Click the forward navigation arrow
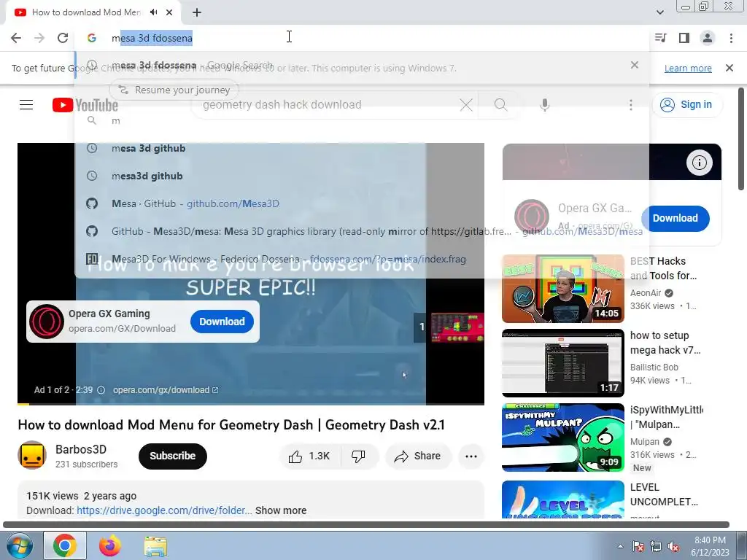747x560 pixels. click(x=39, y=38)
